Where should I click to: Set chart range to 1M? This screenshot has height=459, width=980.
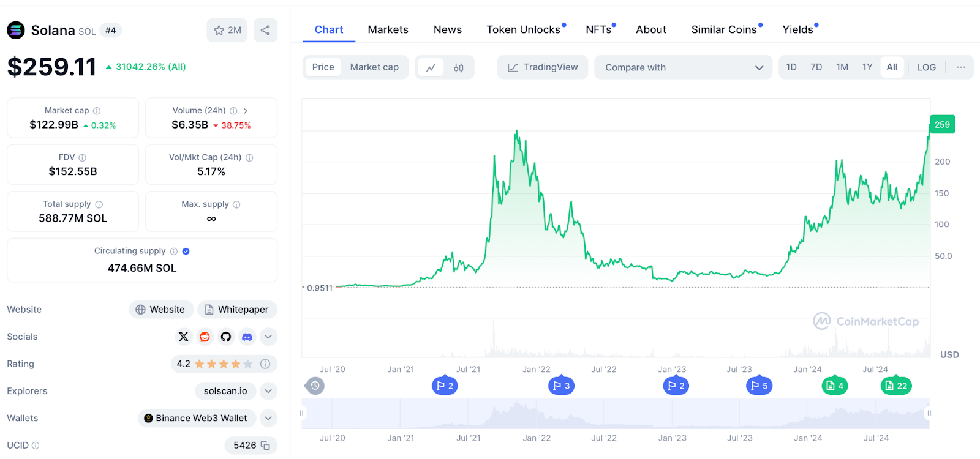[842, 67]
